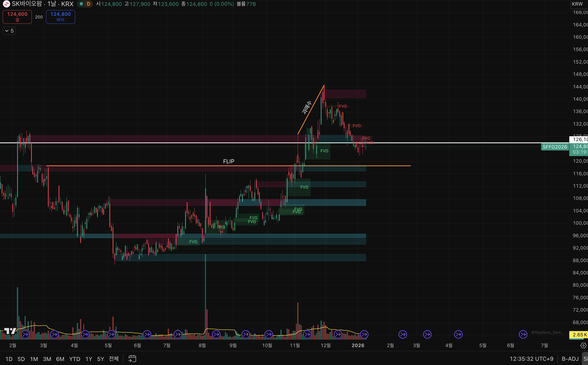This screenshot has width=588, height=365.
Task: Click the SFFG2026 price label
Action: (555, 147)
